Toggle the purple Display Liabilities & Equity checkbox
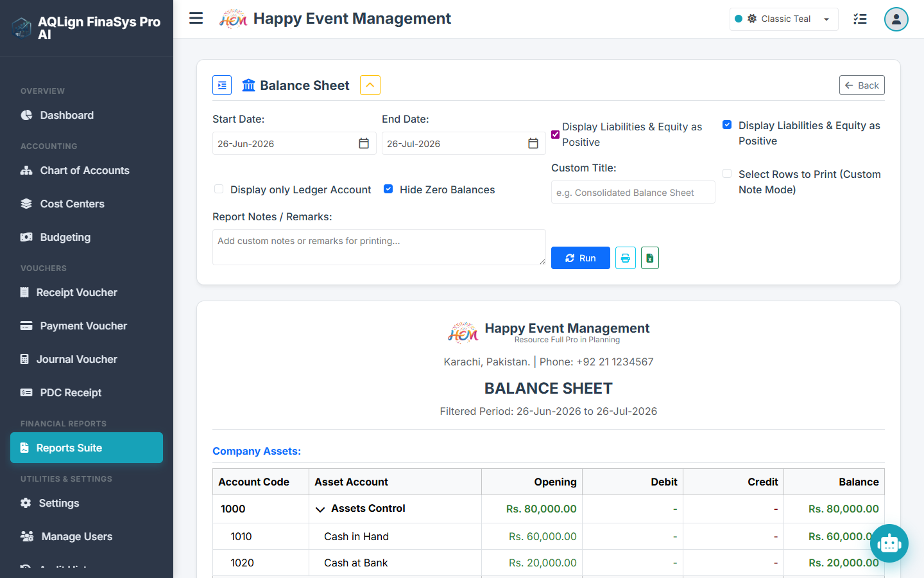 556,134
